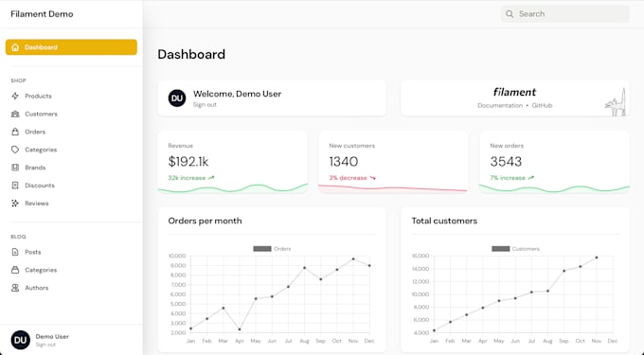This screenshot has width=644, height=355.
Task: Open Products in the Shop menu
Action: pos(38,96)
